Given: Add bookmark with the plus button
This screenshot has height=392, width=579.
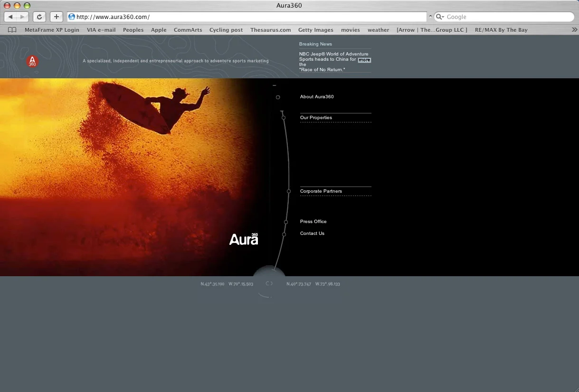Looking at the screenshot, I should click(57, 17).
